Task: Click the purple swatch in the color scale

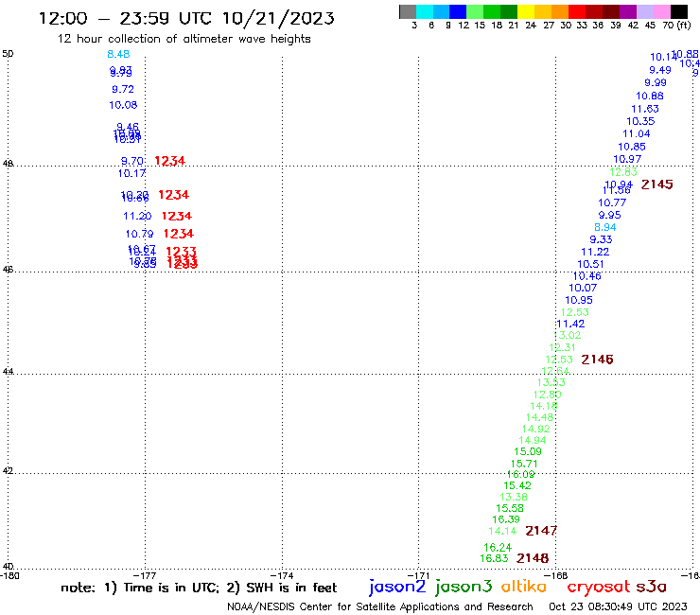Action: [628, 11]
